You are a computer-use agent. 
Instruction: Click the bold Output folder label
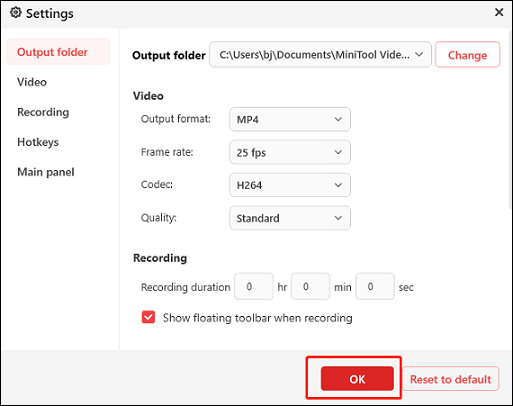point(169,55)
